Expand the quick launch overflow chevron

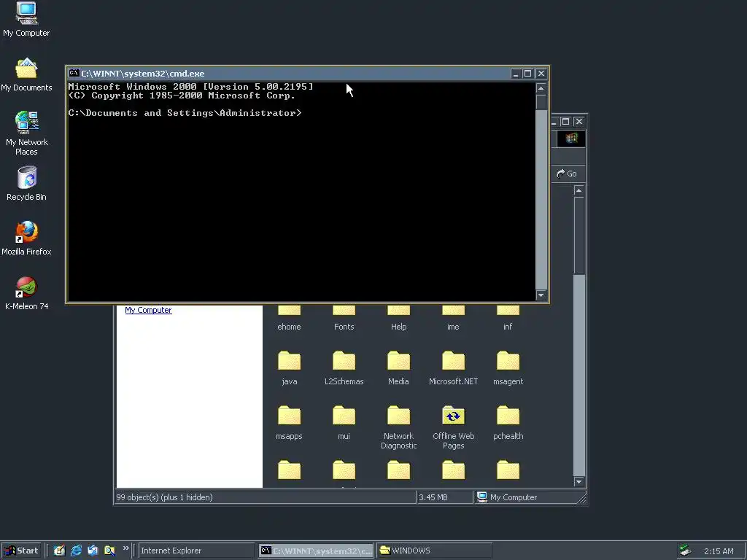125,548
